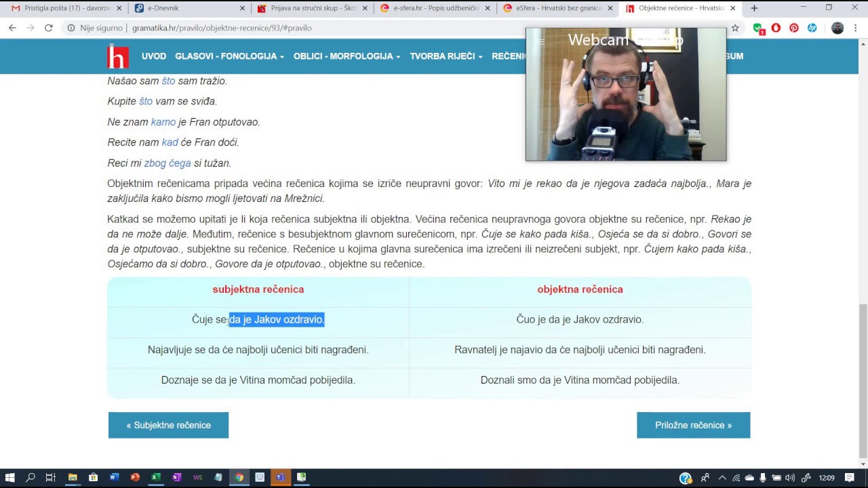This screenshot has width=868, height=488.
Task: Open the volume control in the tray
Action: coord(790,478)
